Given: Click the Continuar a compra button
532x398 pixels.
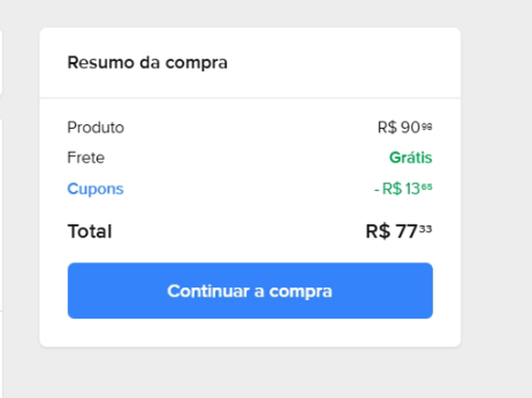Looking at the screenshot, I should 249,291.
